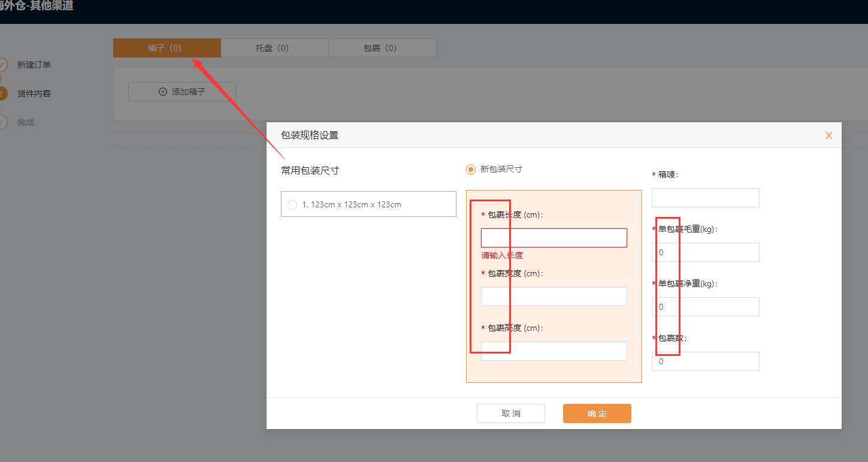The height and width of the screenshot is (462, 868).
Task: Click the 包裹高度 (cm) input field
Action: point(554,351)
